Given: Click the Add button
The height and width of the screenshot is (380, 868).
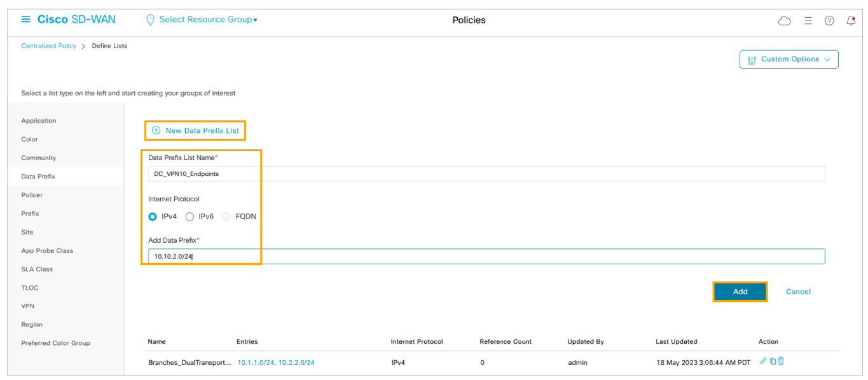Looking at the screenshot, I should pos(740,292).
